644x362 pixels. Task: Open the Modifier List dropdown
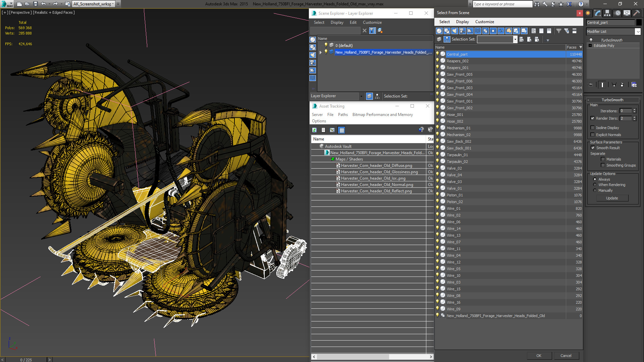[x=638, y=32]
